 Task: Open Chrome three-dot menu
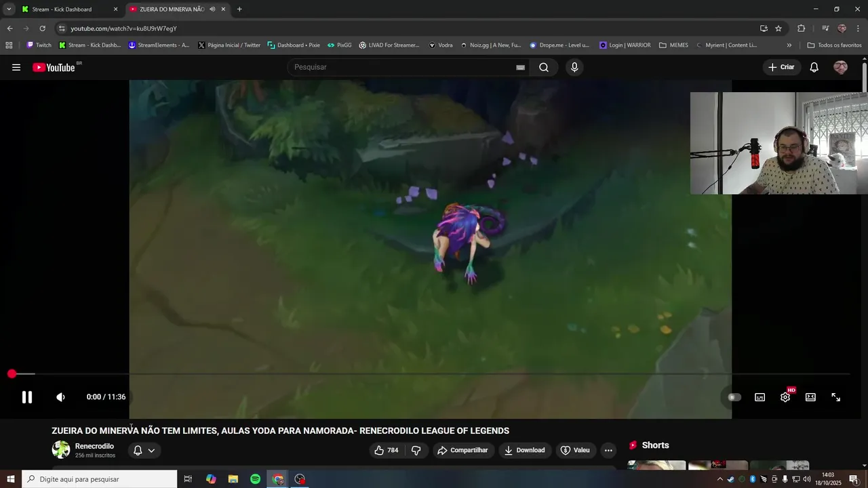(859, 28)
